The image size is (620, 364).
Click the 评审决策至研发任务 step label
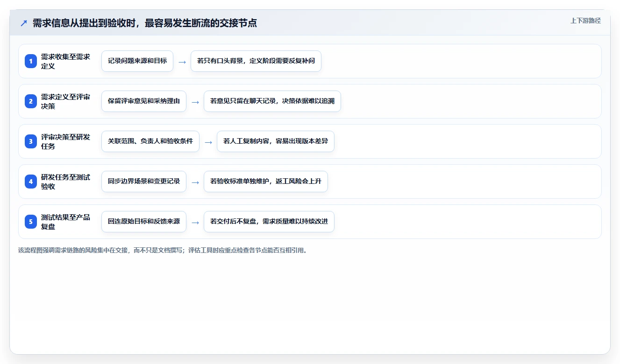(x=65, y=141)
